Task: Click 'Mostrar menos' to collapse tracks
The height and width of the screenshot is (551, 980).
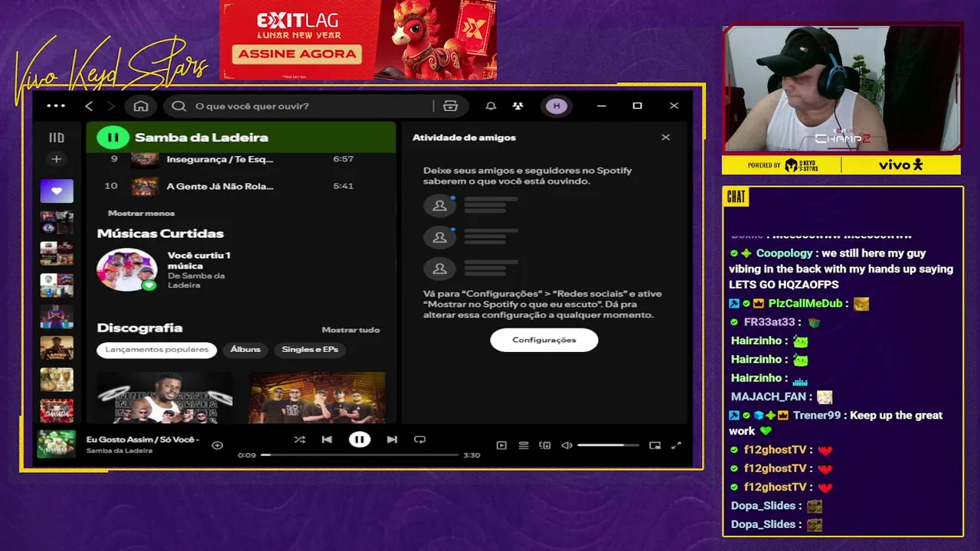Action: [142, 214]
